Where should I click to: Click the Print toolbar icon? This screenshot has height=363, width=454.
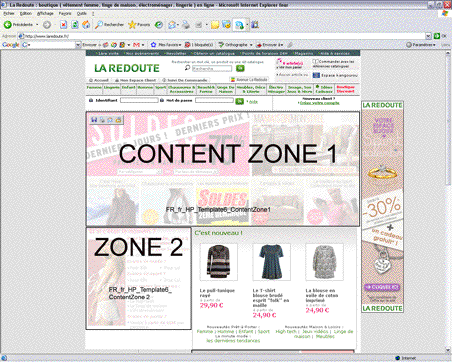pos(186,25)
